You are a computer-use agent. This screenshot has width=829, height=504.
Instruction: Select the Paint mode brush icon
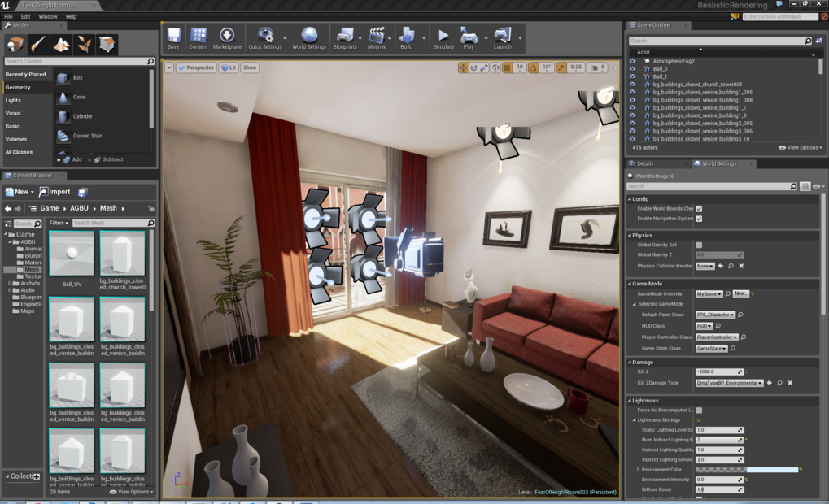pos(37,45)
